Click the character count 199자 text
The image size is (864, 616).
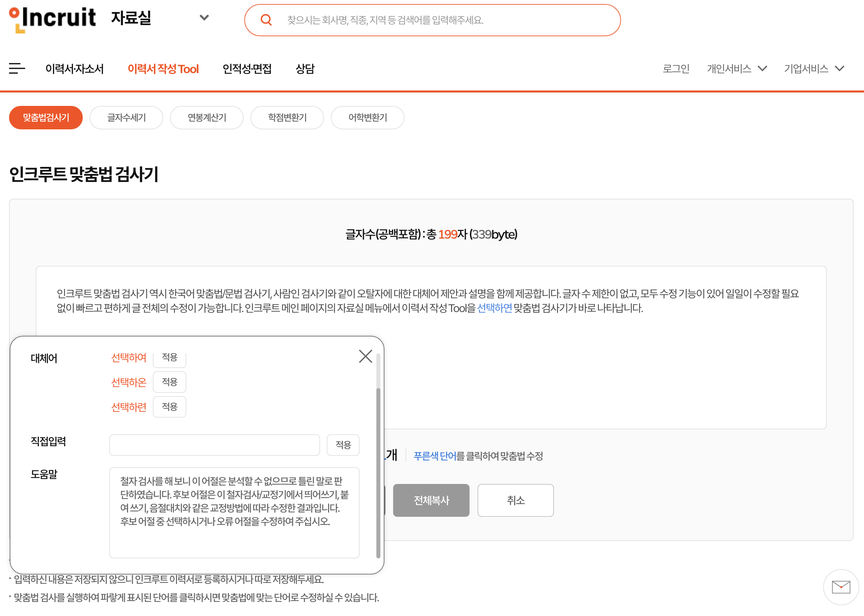[452, 234]
